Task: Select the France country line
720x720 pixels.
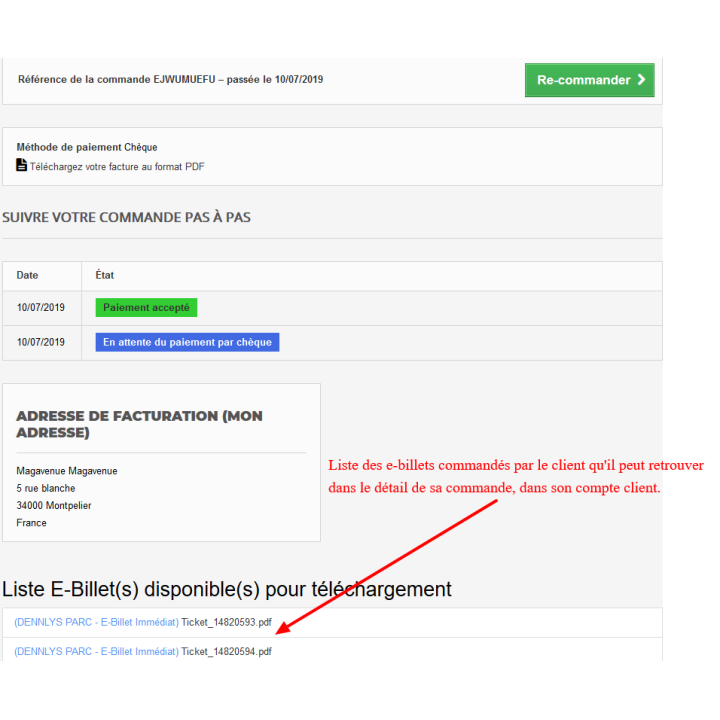Action: coord(31,523)
